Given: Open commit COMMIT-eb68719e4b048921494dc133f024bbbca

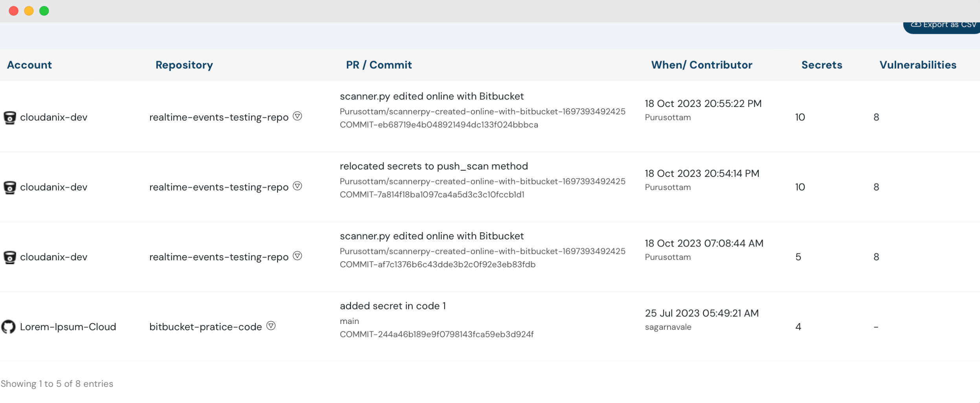Looking at the screenshot, I should pyautogui.click(x=438, y=124).
